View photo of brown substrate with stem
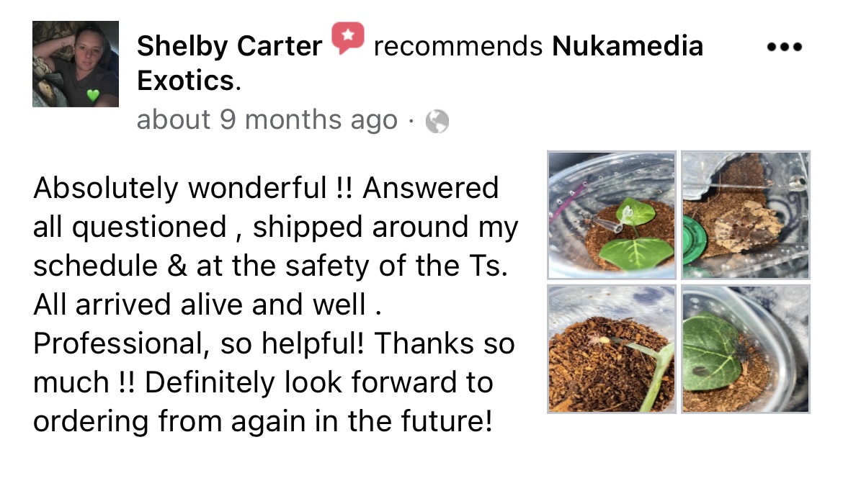 coord(612,348)
